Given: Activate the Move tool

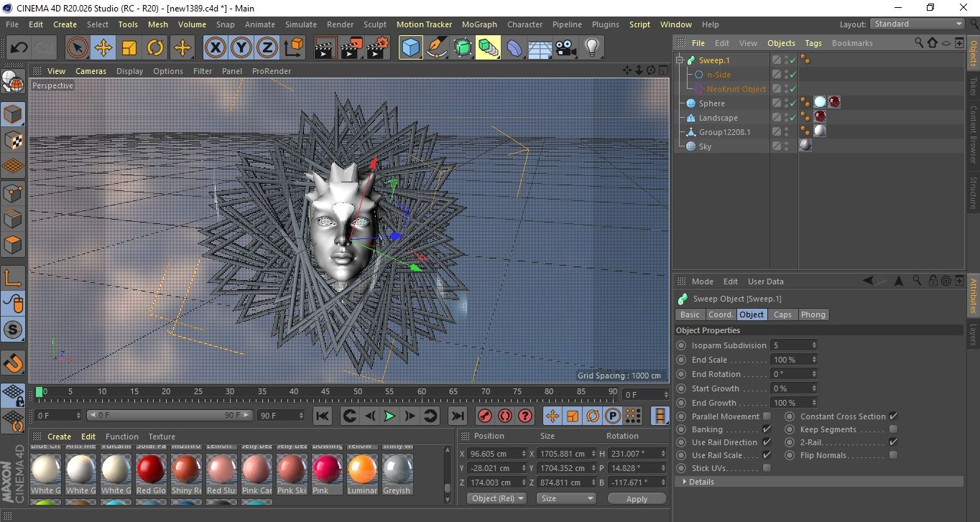Looking at the screenshot, I should pos(103,48).
